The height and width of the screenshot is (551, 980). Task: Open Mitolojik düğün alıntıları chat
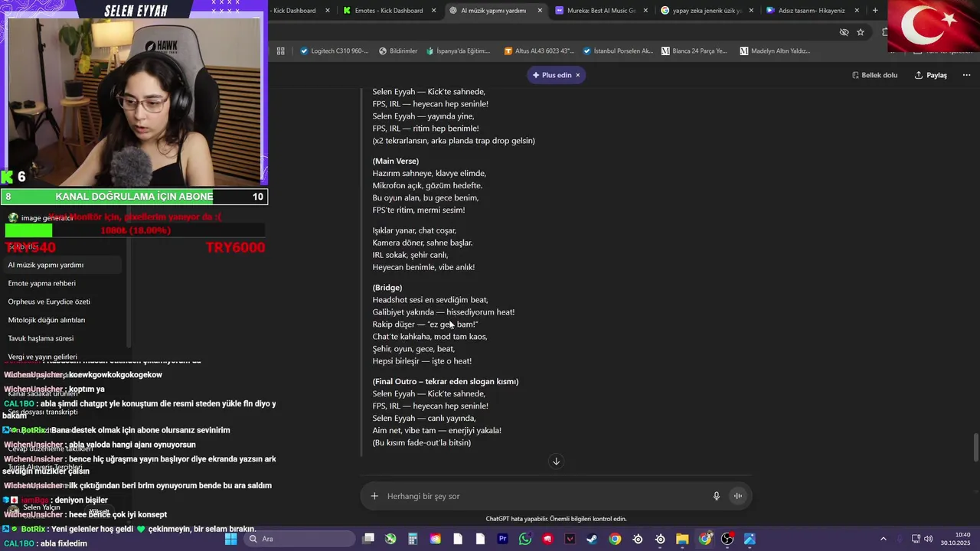[x=61, y=320]
